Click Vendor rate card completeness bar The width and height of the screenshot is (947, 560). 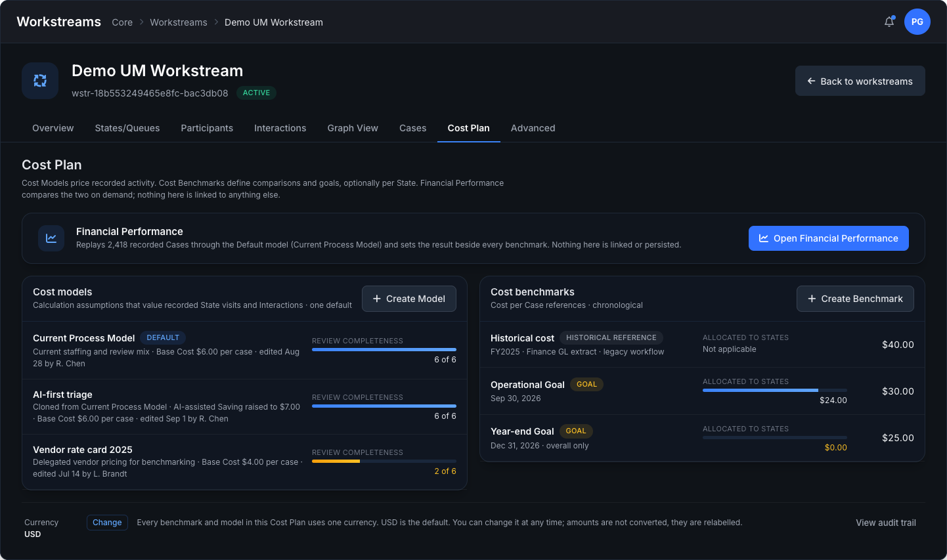[x=384, y=461]
